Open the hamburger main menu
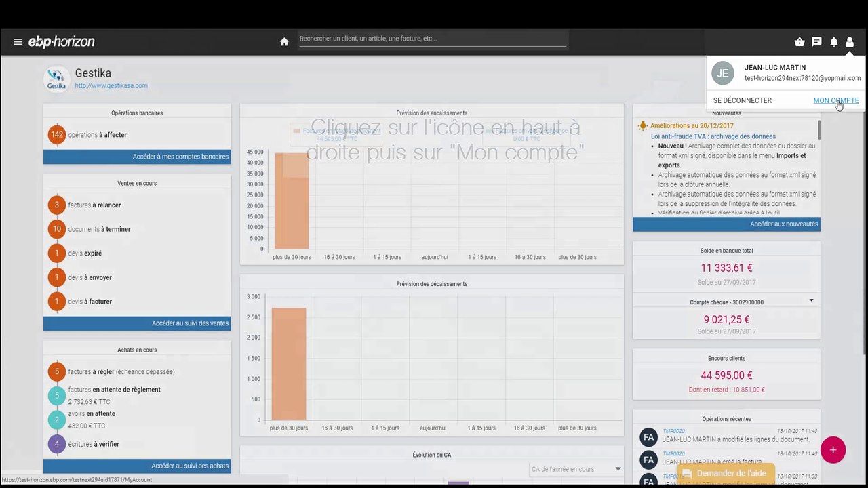Screen dimensions: 868x488 point(18,42)
